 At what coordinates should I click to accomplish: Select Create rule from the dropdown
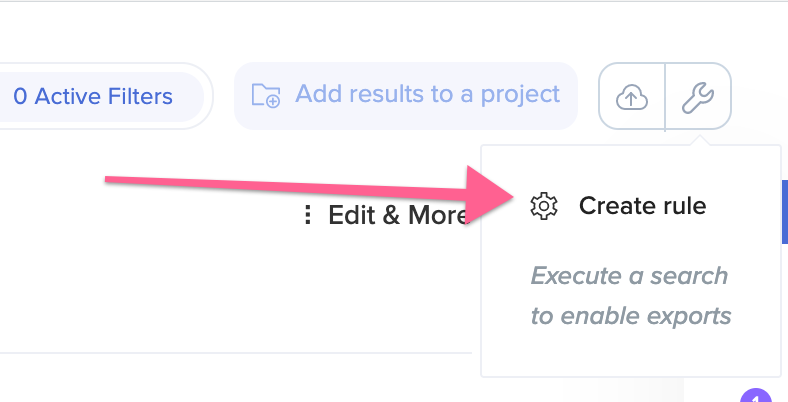pyautogui.click(x=618, y=206)
